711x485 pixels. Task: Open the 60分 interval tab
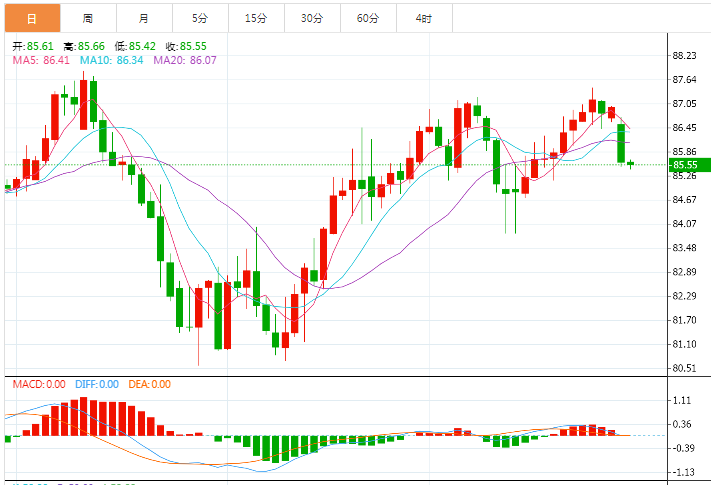coord(368,19)
